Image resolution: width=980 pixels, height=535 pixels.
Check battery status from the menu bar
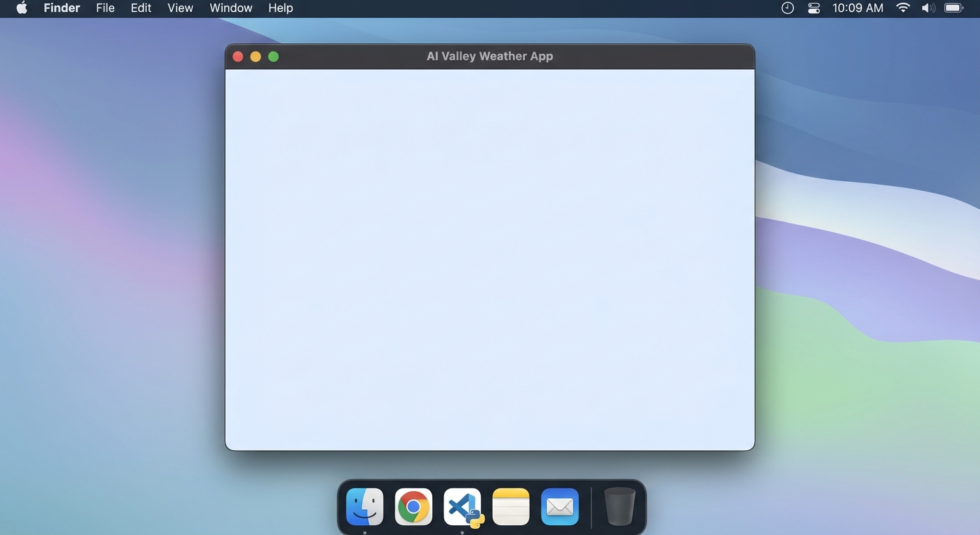pyautogui.click(x=954, y=8)
